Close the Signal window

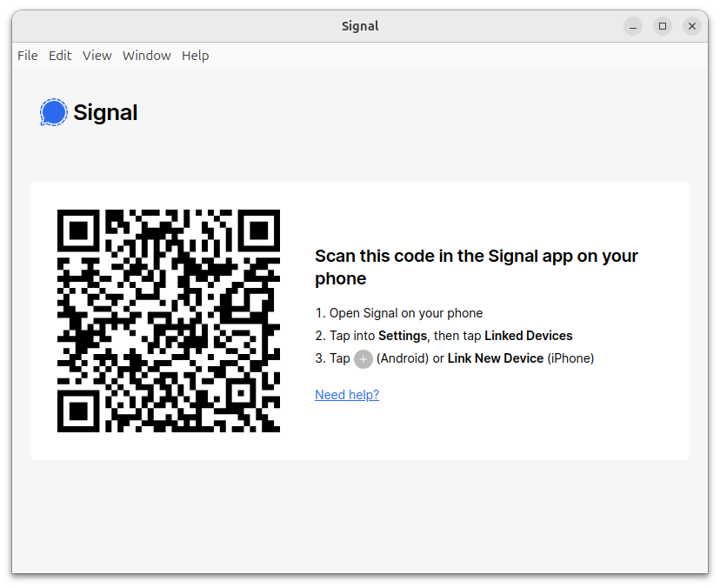[x=692, y=26]
